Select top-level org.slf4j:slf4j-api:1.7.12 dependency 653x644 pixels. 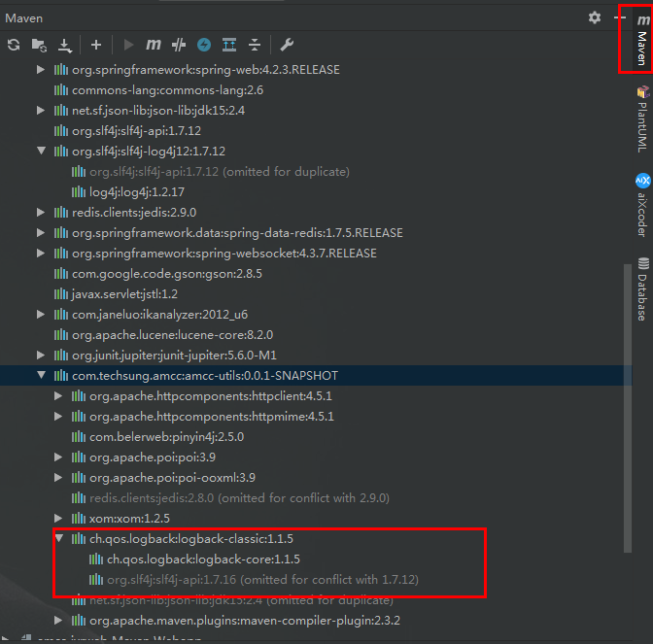(136, 131)
